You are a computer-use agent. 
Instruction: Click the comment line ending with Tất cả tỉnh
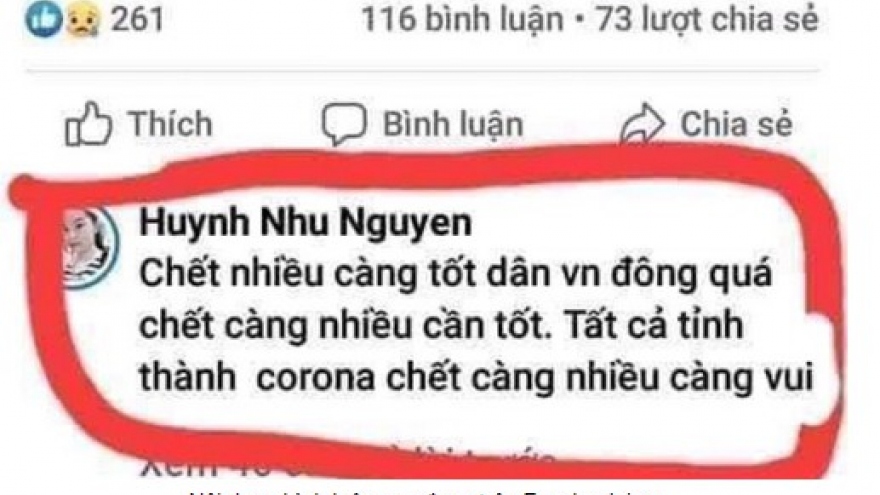[441, 326]
